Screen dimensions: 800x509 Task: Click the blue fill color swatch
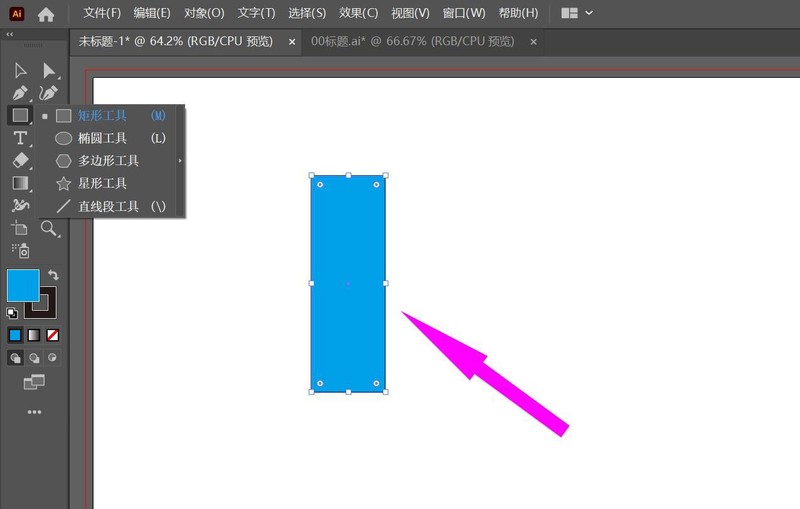(x=22, y=285)
